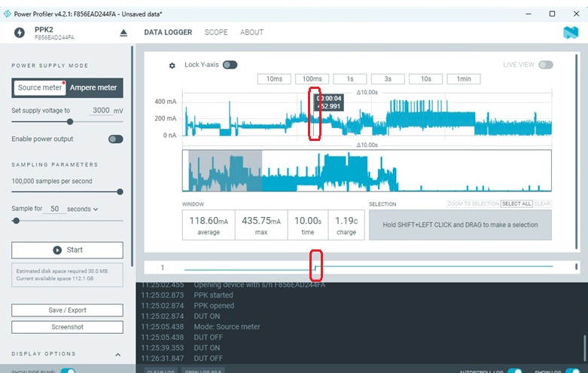Select Source meter mode
Screen dimensions: 588x373
pos(40,87)
